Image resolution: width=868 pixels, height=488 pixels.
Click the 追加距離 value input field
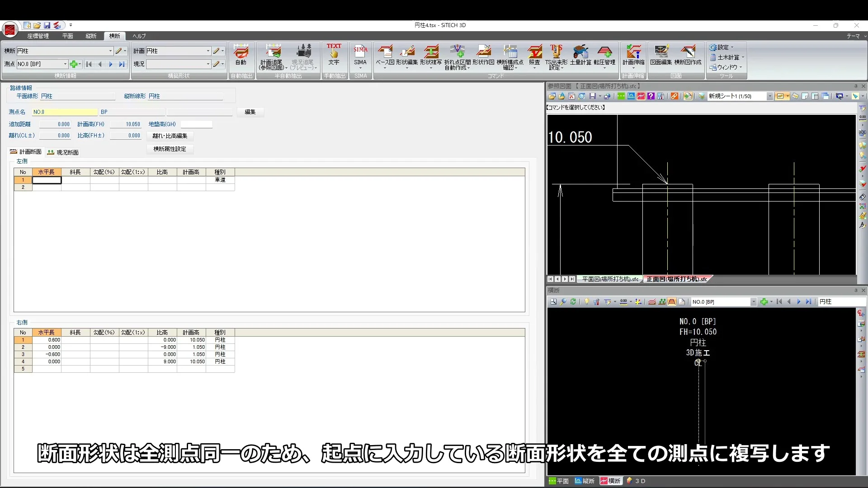click(x=56, y=124)
